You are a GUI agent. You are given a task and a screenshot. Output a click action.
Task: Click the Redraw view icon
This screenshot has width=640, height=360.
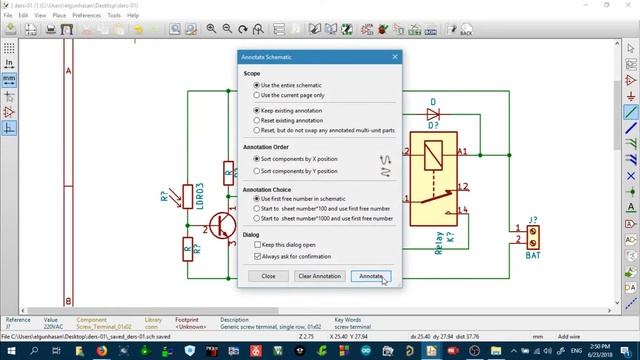pos(243,29)
